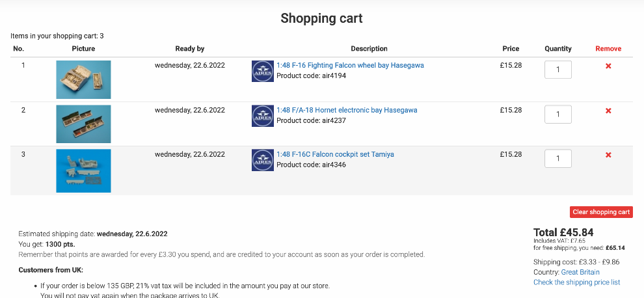Click the quantity field for the Hornet item
Viewport: 644px width, 298px height.
click(557, 115)
